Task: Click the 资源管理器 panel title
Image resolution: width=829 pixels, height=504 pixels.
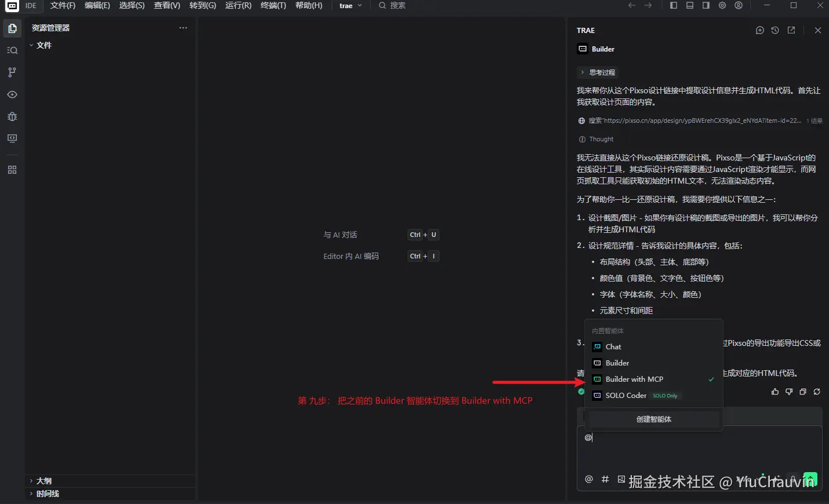Action: click(50, 28)
